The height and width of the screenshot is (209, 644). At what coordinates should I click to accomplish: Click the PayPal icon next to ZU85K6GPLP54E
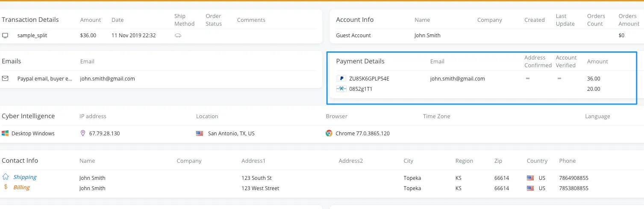pos(341,79)
